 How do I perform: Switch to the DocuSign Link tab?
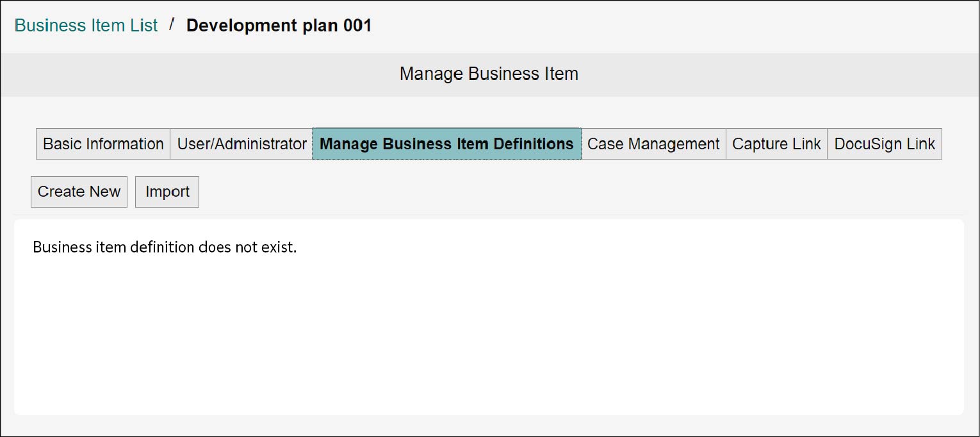pyautogui.click(x=885, y=144)
